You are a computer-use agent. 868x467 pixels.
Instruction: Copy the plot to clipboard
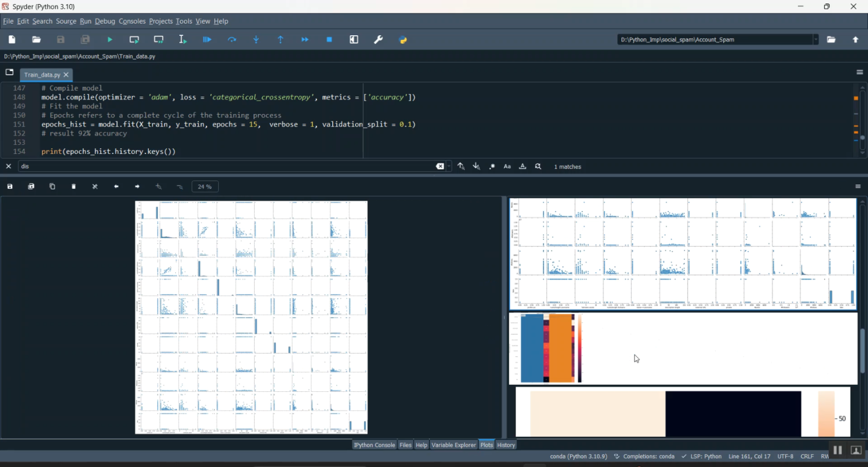click(x=52, y=186)
